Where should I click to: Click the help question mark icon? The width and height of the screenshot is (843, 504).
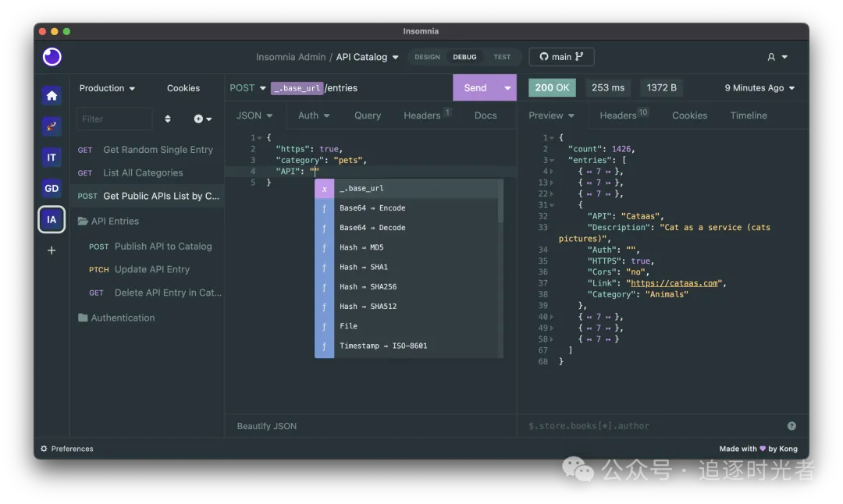coord(791,426)
